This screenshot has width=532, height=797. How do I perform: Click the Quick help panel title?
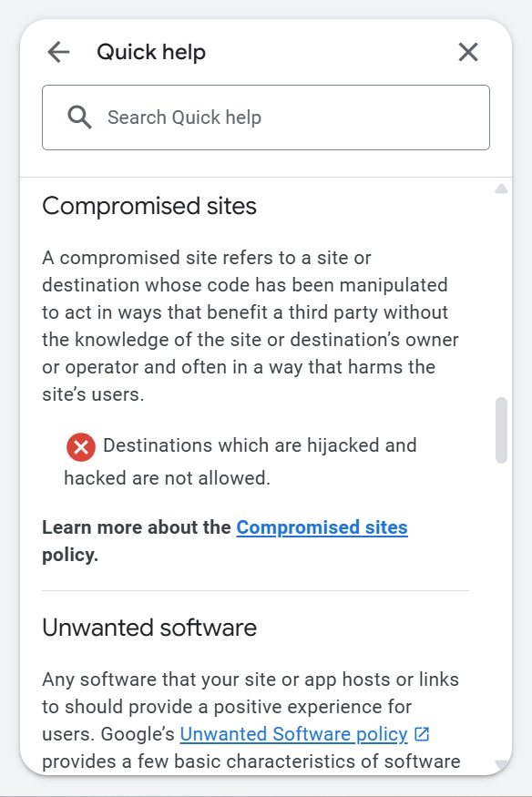pyautogui.click(x=151, y=52)
